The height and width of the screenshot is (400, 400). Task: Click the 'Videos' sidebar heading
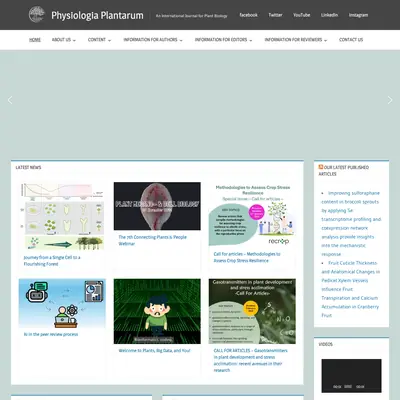(x=326, y=344)
